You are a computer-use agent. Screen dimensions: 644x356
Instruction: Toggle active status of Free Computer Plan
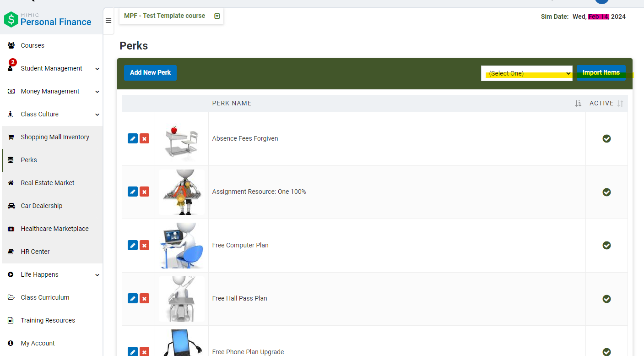(x=606, y=246)
